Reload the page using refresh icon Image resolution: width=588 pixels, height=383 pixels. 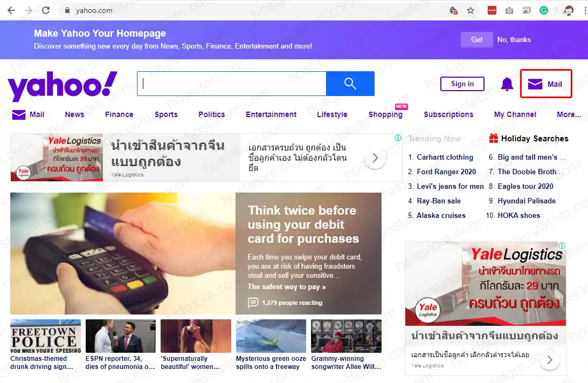46,10
